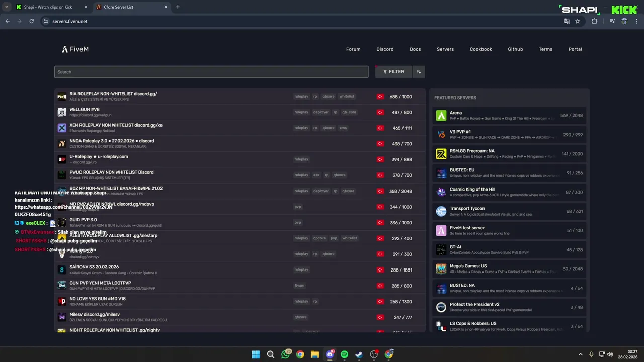Open the Chrome profile avatar

tap(624, 21)
